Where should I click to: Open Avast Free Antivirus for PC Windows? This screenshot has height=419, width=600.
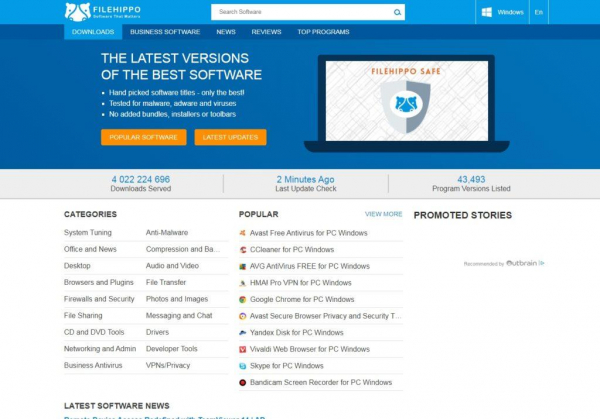click(x=308, y=233)
